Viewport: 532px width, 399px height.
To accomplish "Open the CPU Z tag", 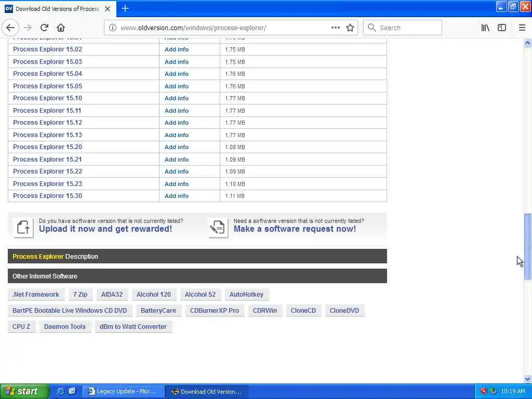I will point(21,327).
